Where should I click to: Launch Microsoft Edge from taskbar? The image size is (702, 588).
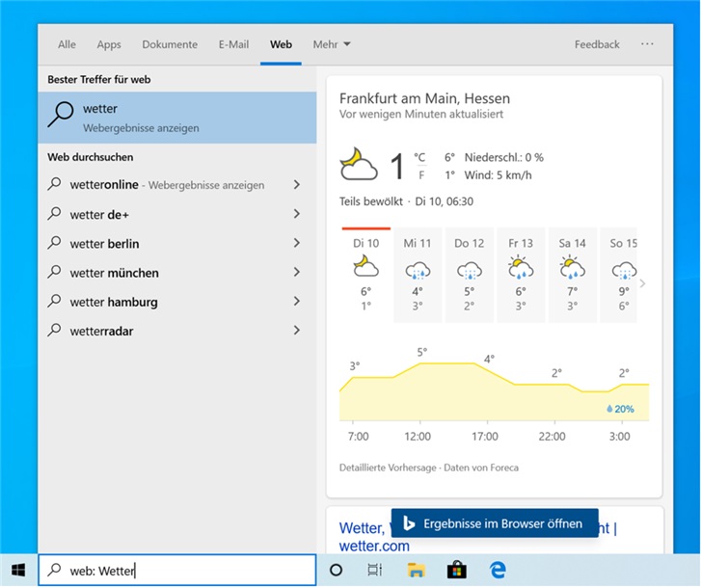click(x=499, y=570)
